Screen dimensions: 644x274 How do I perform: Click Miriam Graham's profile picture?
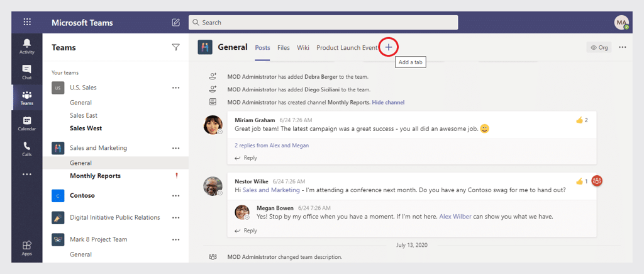pyautogui.click(x=213, y=125)
